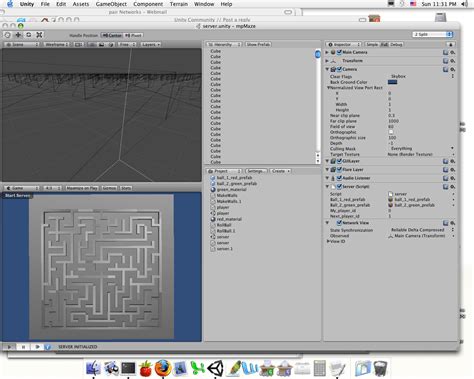Toggle the GUILayer component checkbox
The image size is (474, 379).
point(339,161)
